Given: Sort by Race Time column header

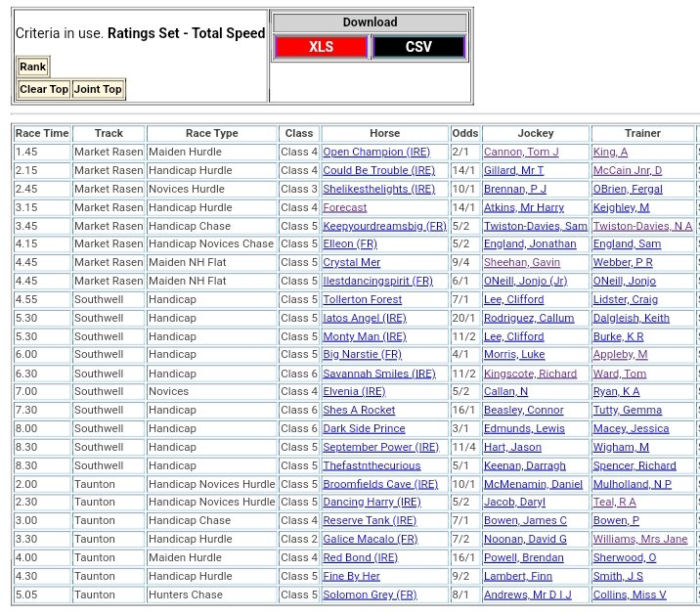Looking at the screenshot, I should click(x=43, y=134).
